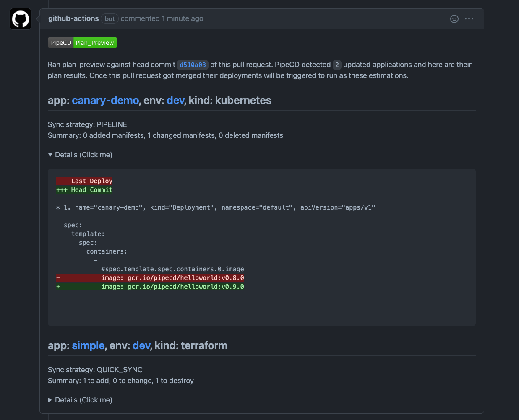
Task: Open the emoji reaction picker
Action: (x=454, y=19)
